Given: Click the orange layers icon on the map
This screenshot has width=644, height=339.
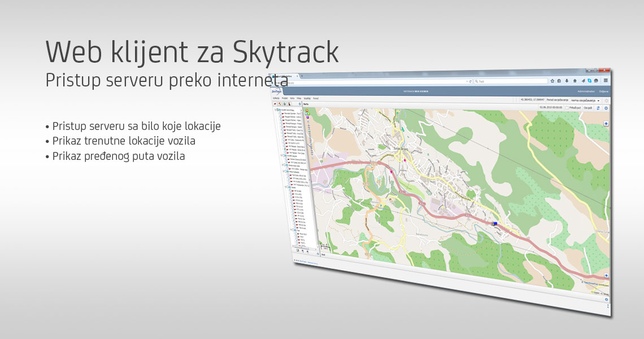Looking at the screenshot, I should (x=307, y=111).
